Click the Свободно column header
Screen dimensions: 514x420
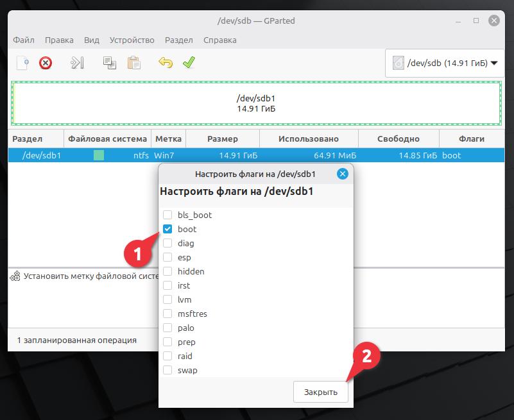pos(398,139)
